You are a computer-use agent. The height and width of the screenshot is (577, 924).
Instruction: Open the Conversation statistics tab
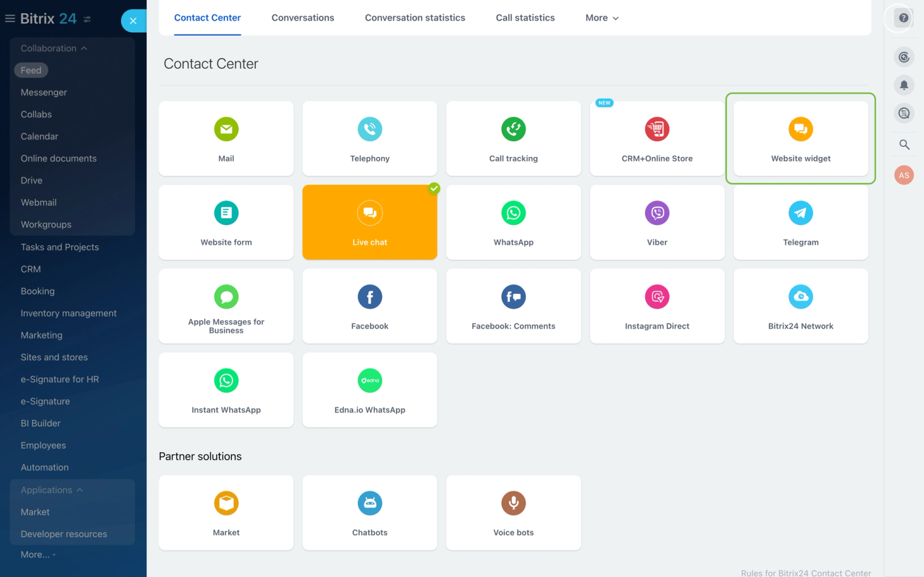(x=415, y=18)
